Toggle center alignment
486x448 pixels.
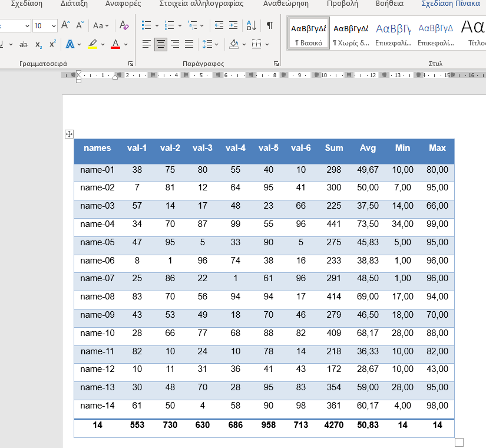161,44
